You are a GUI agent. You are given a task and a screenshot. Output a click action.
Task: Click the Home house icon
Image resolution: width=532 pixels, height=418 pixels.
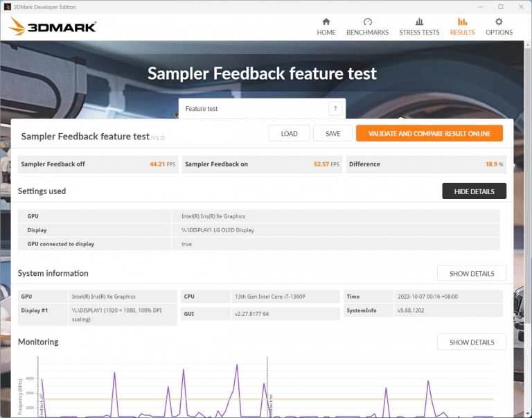coord(326,21)
